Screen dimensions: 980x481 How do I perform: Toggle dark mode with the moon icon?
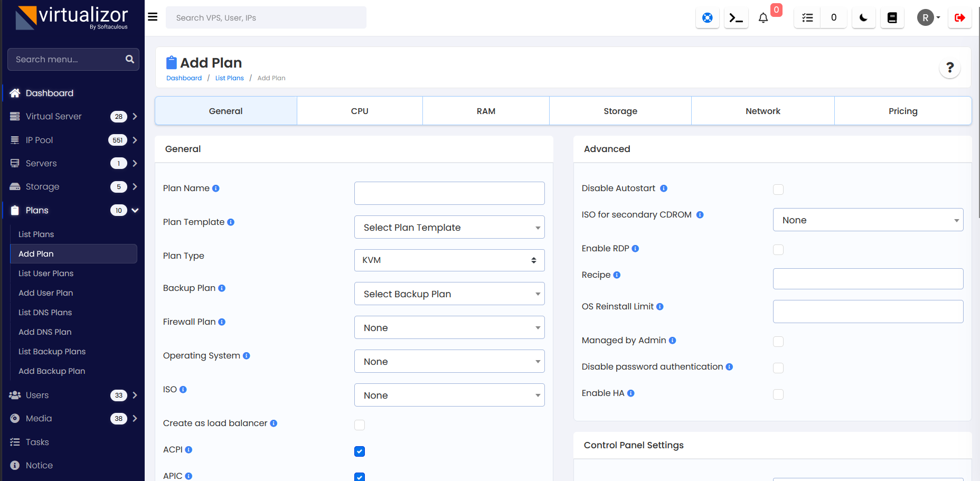tap(863, 18)
